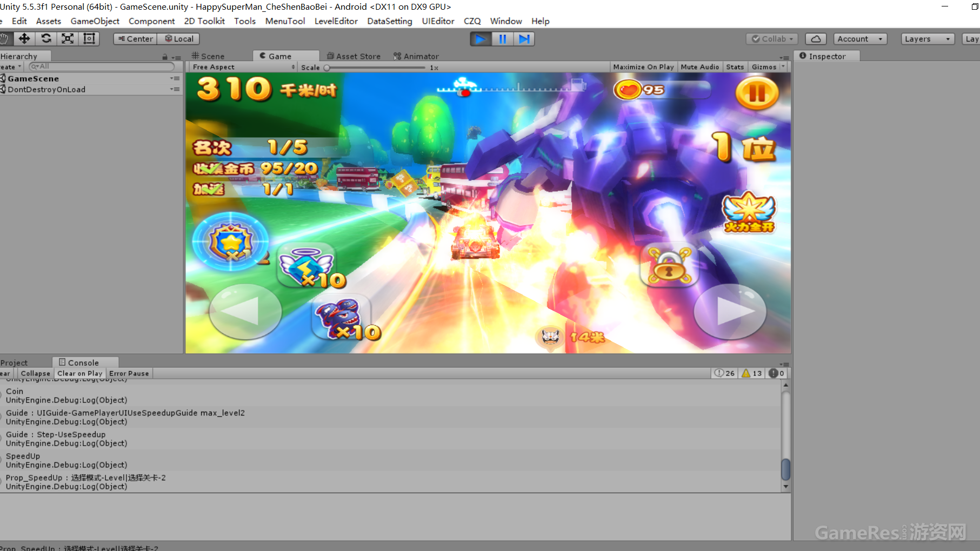980x551 pixels.
Task: Toggle Error Pause
Action: (129, 373)
